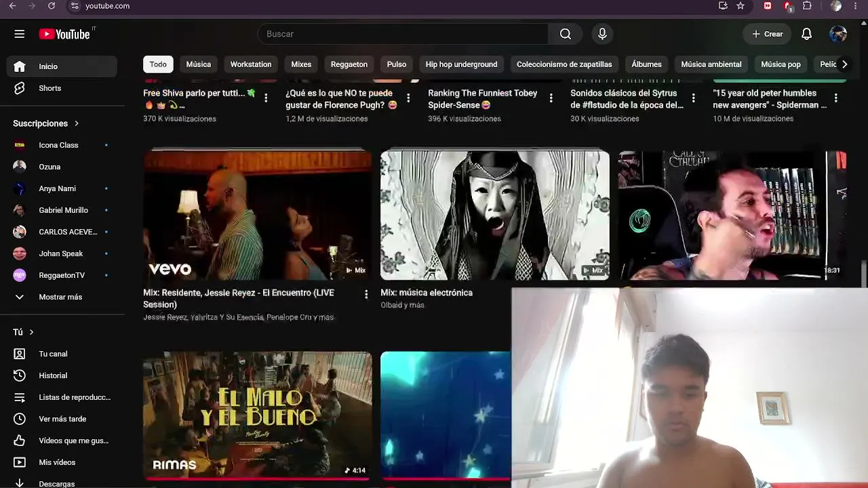Open Descargas in the sidebar
The image size is (868, 488).
click(x=62, y=483)
